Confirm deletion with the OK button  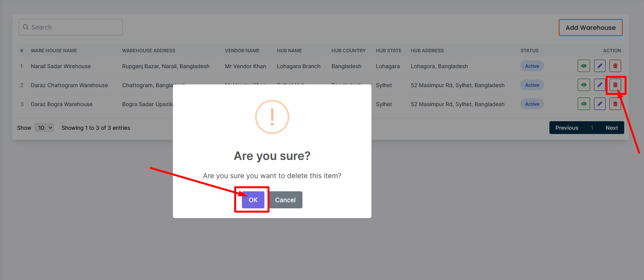coord(253,200)
